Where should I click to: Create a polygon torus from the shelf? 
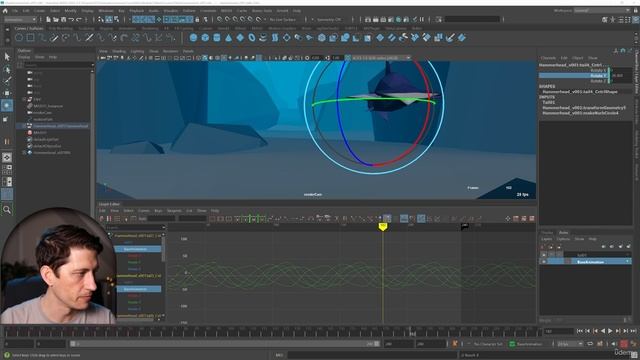[252, 38]
